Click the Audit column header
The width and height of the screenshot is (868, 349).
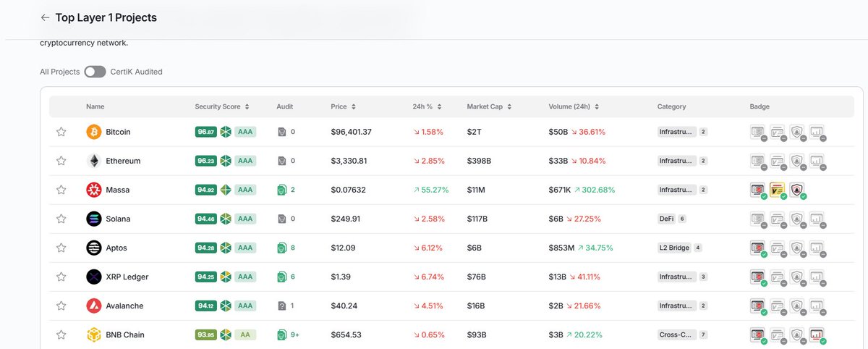(x=285, y=106)
